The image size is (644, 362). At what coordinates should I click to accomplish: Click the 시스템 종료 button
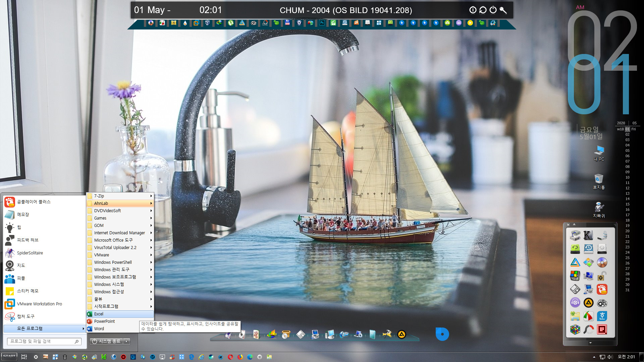(107, 341)
